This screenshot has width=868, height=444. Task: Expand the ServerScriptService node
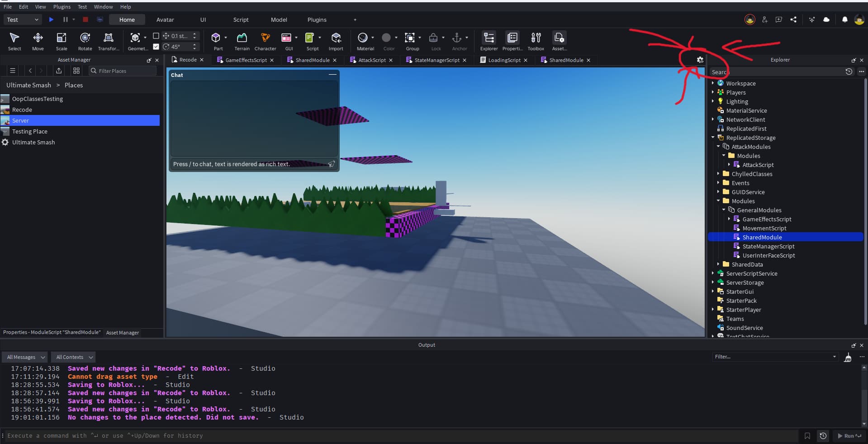[713, 273]
